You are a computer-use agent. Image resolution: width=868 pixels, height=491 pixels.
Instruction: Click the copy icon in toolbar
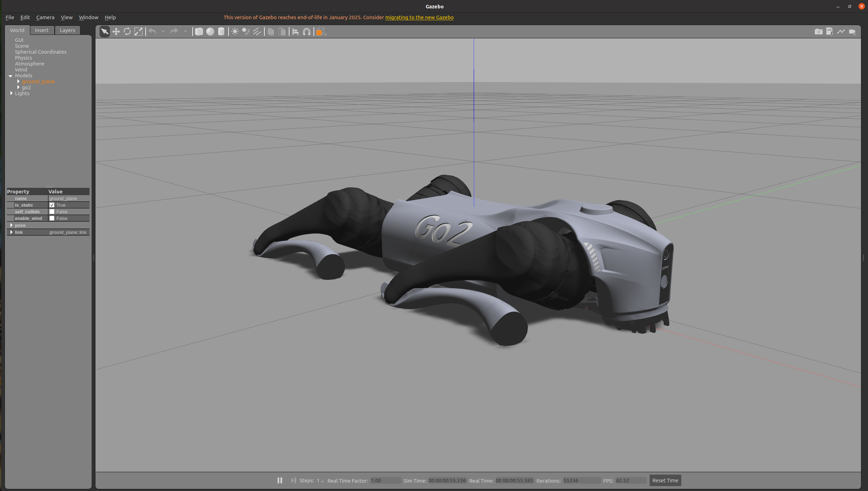pyautogui.click(x=271, y=32)
